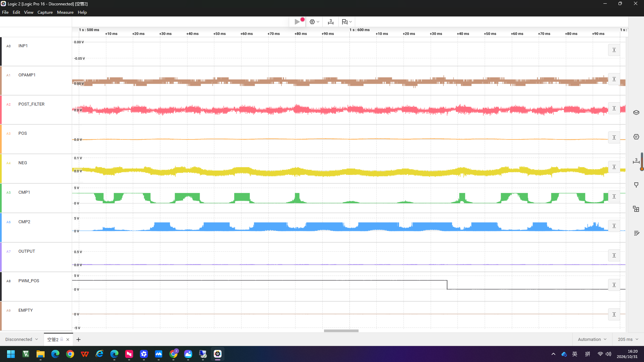Select the CMP2 channel label
Image resolution: width=644 pixels, height=362 pixels.
(24, 222)
